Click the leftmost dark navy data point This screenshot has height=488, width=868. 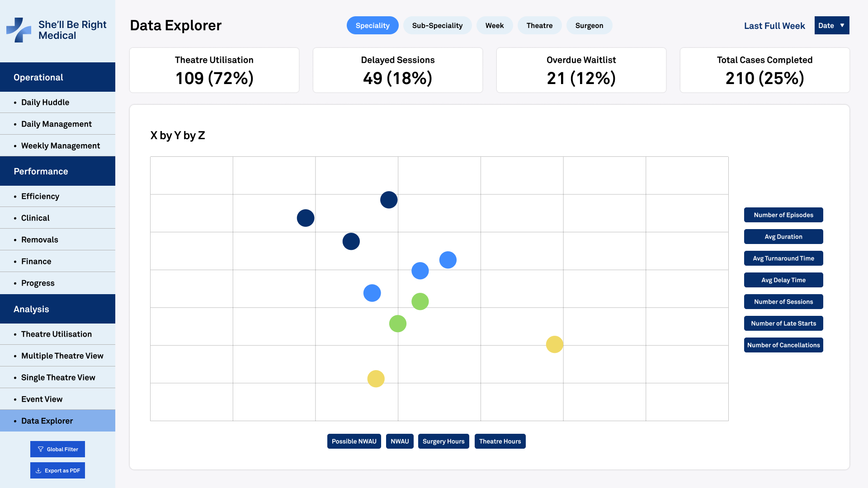click(306, 218)
